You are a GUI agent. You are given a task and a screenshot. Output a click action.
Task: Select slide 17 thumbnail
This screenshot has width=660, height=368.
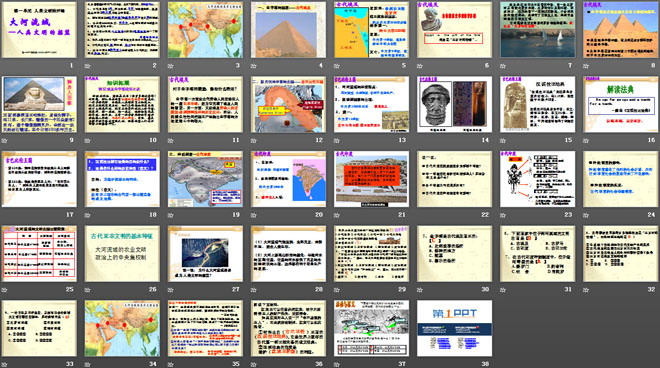[x=39, y=179]
